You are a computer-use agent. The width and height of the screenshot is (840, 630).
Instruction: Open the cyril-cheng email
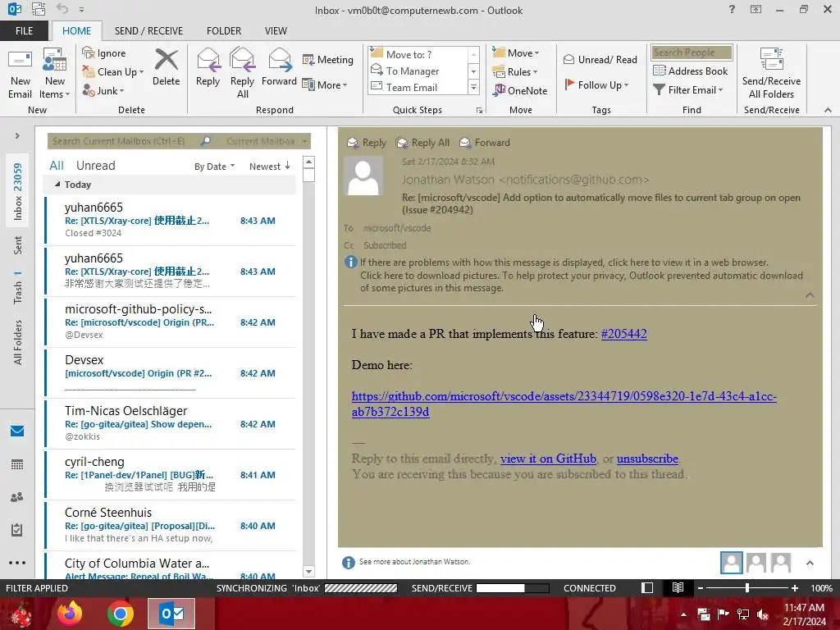(x=171, y=475)
